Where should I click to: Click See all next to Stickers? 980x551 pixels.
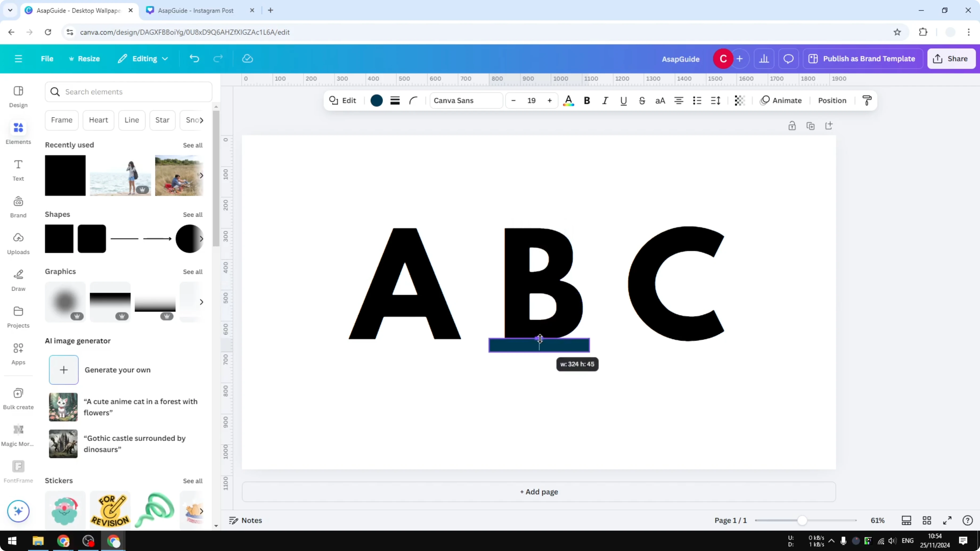pos(193,480)
